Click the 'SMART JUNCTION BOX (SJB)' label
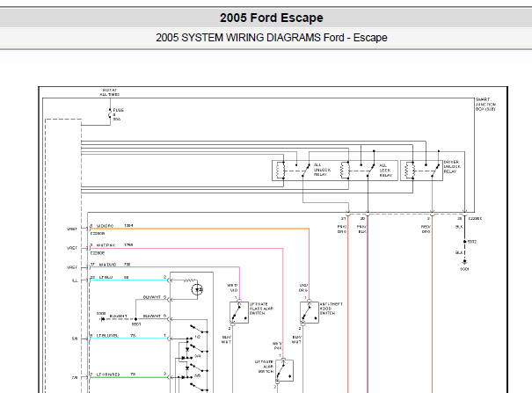 (485, 105)
